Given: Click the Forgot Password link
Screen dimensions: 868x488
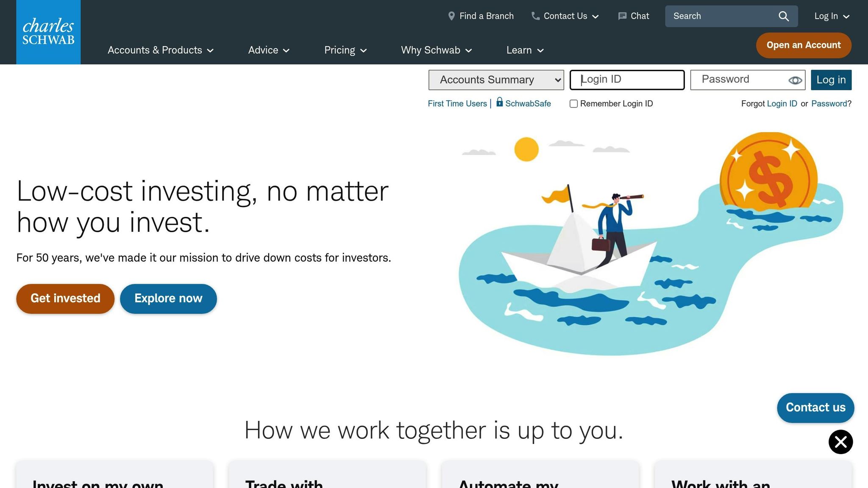Looking at the screenshot, I should click(829, 104).
